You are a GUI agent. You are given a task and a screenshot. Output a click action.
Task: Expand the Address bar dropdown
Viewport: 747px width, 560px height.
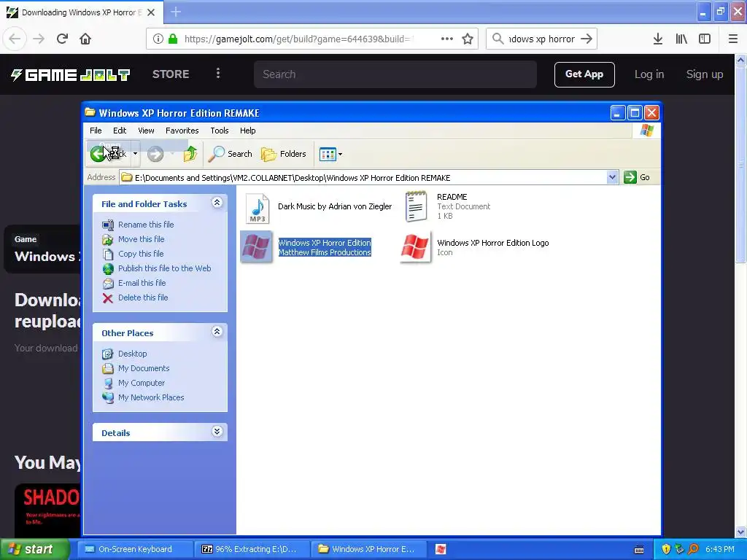pos(612,178)
